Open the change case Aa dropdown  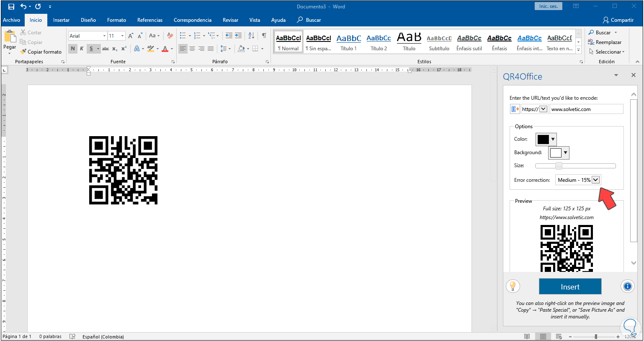154,36
